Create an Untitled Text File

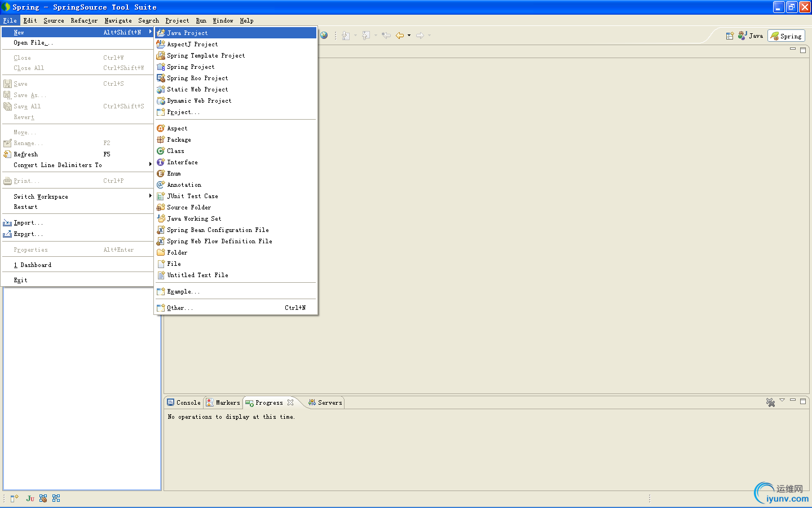(236, 275)
